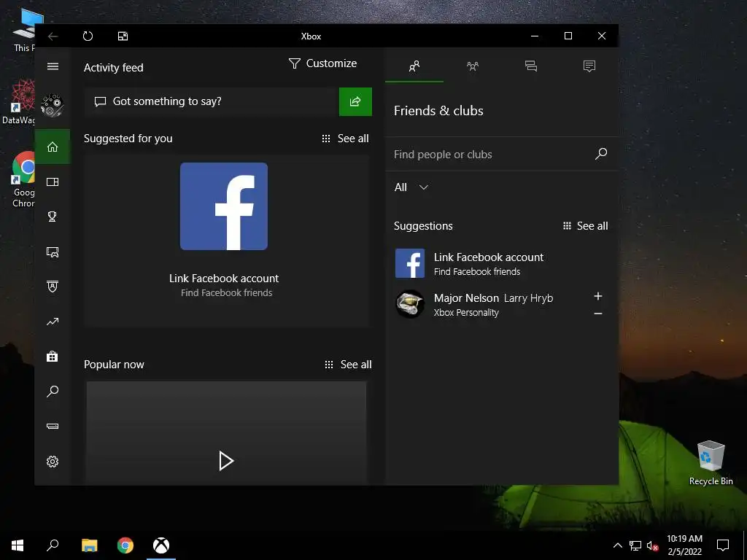Viewport: 747px width, 560px height.
Task: Add Major Nelson with plus icon
Action: pos(598,296)
